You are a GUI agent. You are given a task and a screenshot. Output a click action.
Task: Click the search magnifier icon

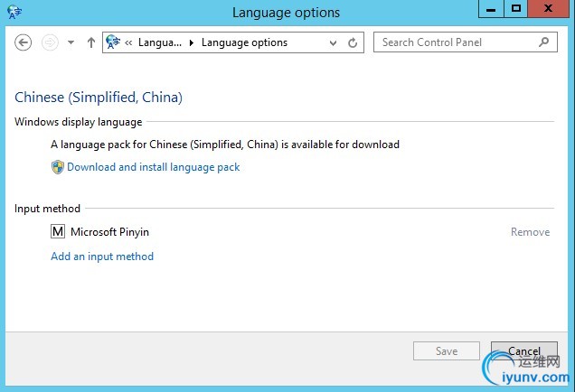[x=543, y=42]
